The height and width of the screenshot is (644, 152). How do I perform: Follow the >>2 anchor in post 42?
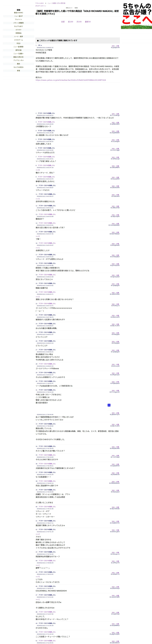38,534
